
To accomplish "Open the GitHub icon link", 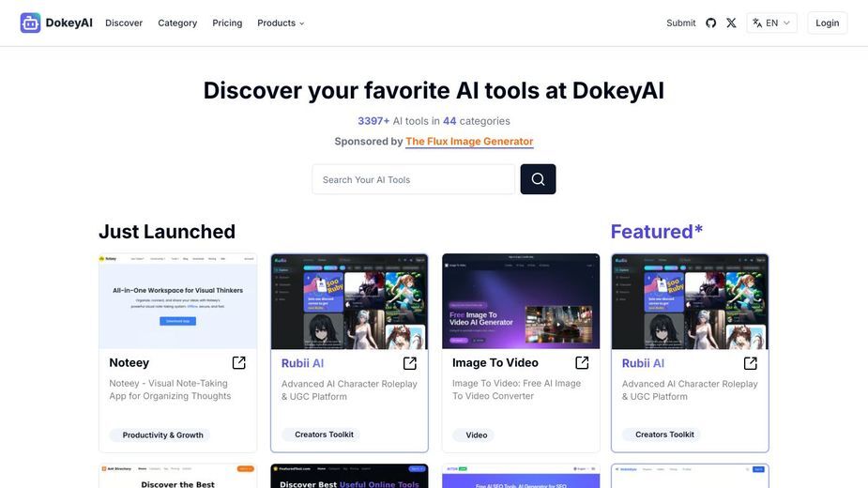I will tap(710, 23).
